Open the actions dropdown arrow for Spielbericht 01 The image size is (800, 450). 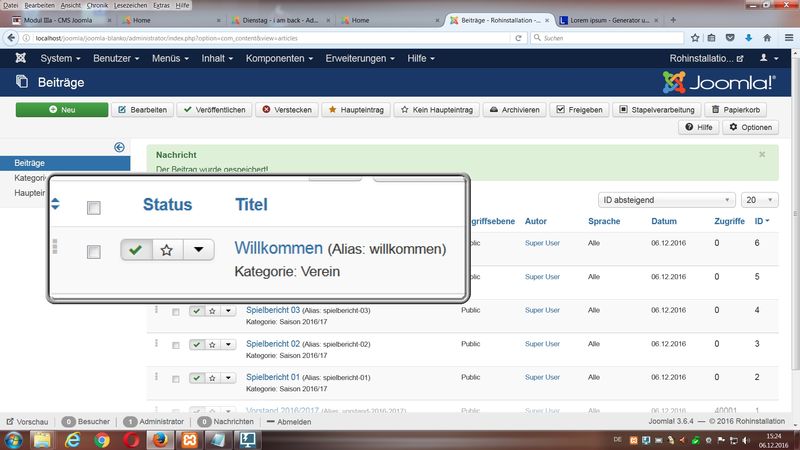point(228,378)
